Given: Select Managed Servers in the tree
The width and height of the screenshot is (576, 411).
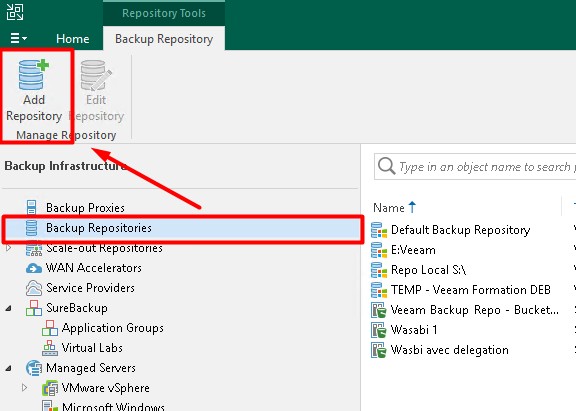Looking at the screenshot, I should 91,368.
